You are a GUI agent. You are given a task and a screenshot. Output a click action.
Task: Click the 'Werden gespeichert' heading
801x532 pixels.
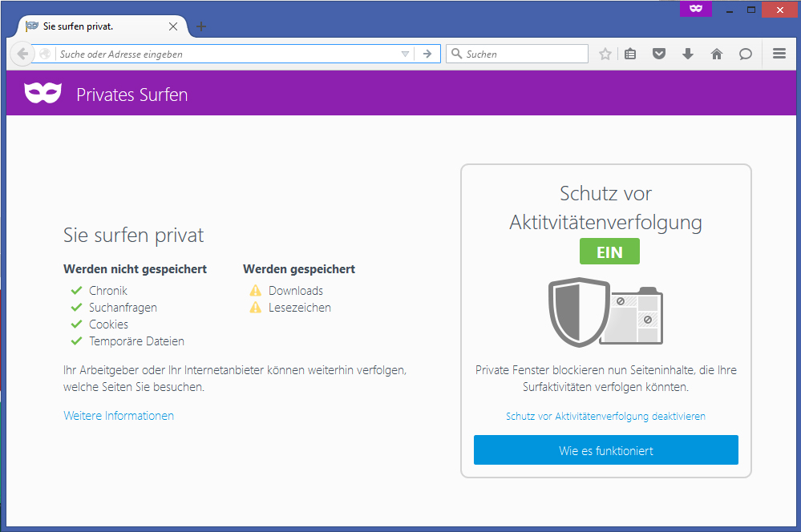pos(299,269)
